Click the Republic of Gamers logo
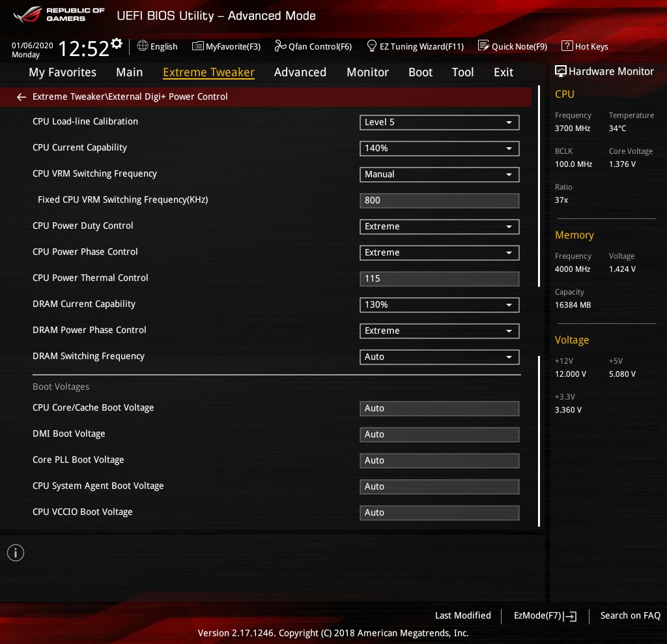The width and height of the screenshot is (667, 644). [x=59, y=14]
